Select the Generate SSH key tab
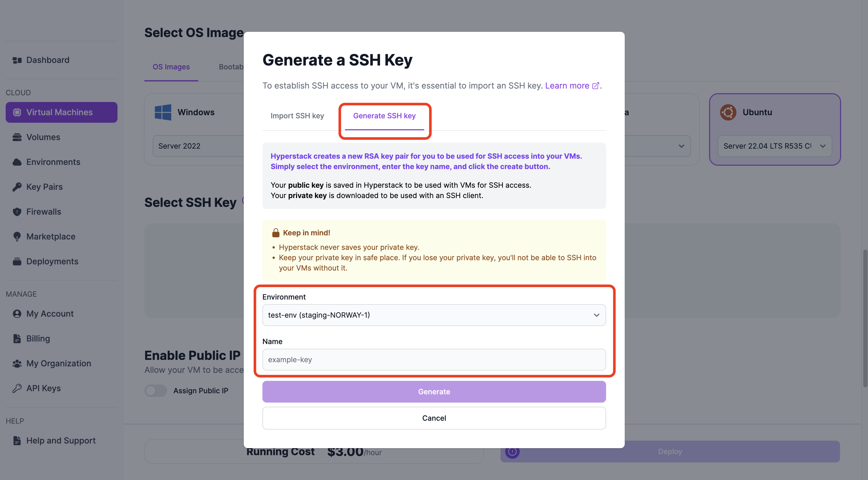The width and height of the screenshot is (868, 480). [x=384, y=116]
